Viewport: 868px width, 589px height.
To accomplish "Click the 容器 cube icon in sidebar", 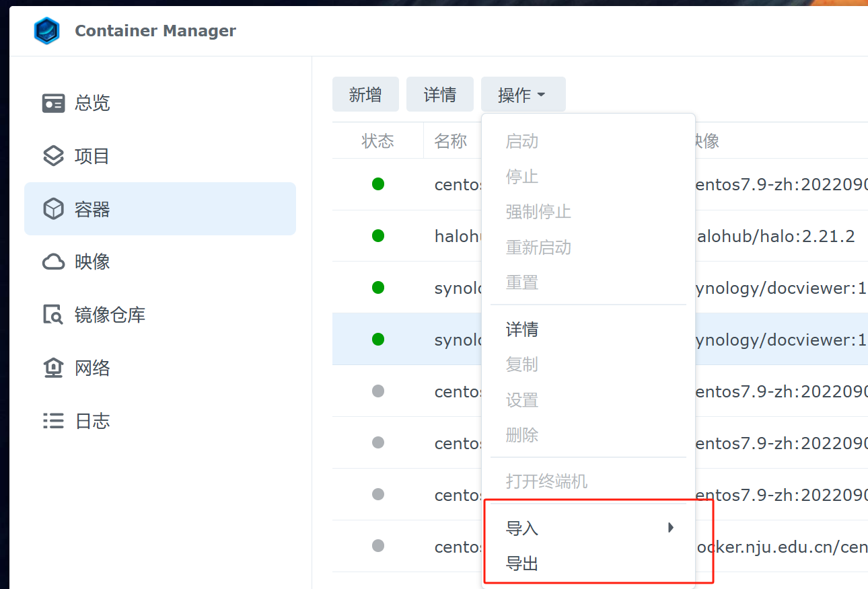I will click(x=53, y=209).
